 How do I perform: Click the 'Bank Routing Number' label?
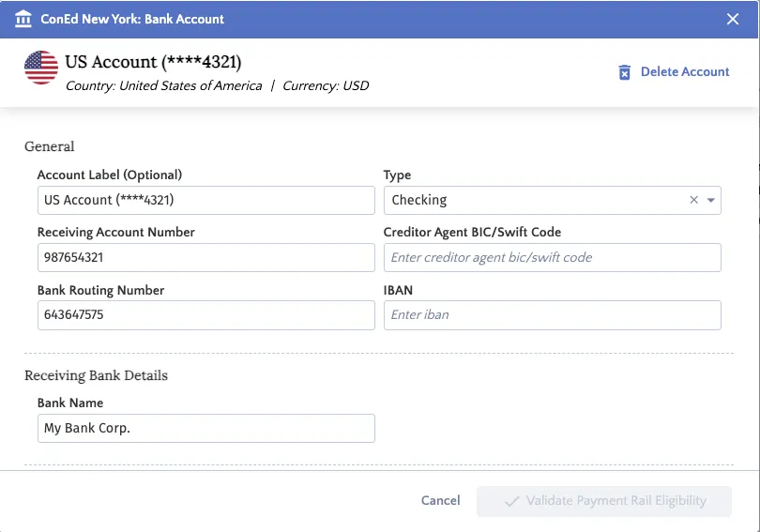[x=100, y=290]
